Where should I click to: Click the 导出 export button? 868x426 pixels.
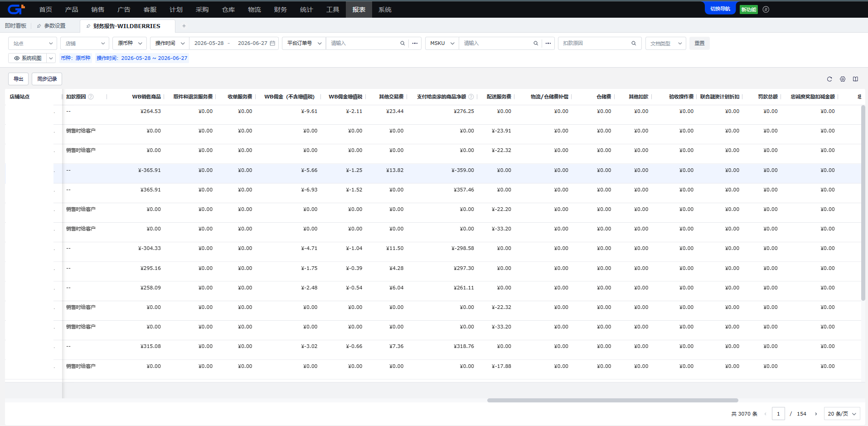19,79
